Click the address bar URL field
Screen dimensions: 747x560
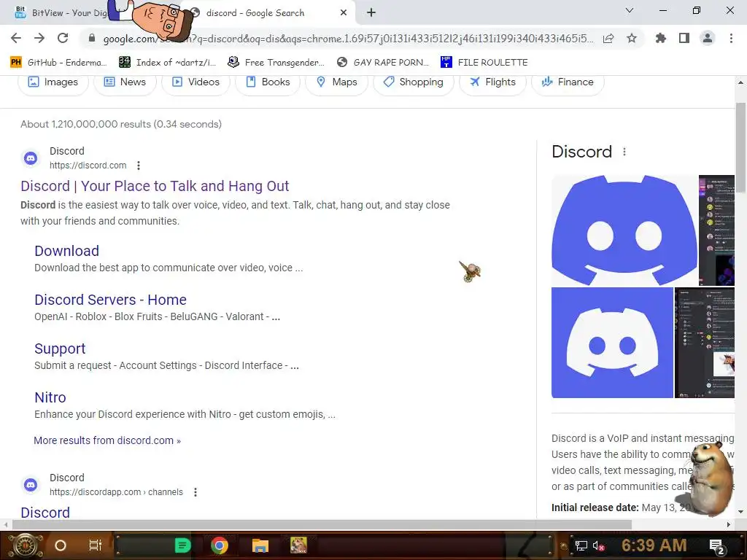[348, 39]
